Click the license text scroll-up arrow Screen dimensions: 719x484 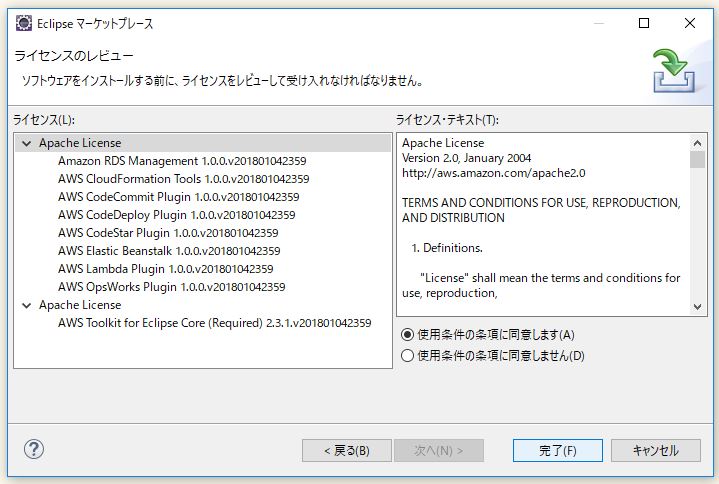(697, 143)
